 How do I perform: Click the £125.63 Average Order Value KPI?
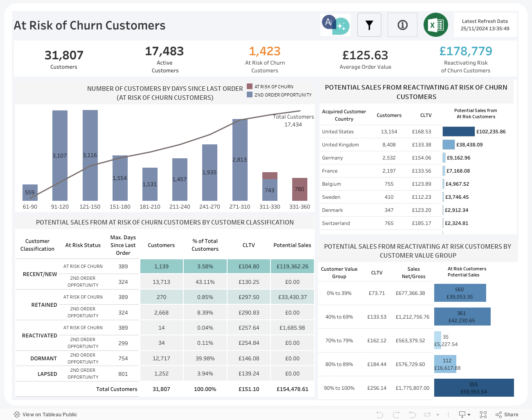pyautogui.click(x=365, y=55)
